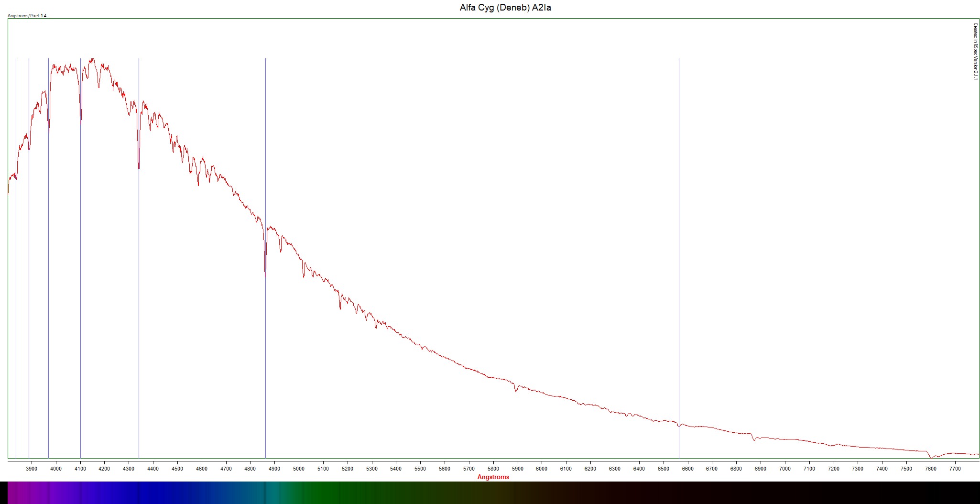This screenshot has height=504, width=980.
Task: Click the small curve dip near 6870 Angstroms
Action: 754,439
